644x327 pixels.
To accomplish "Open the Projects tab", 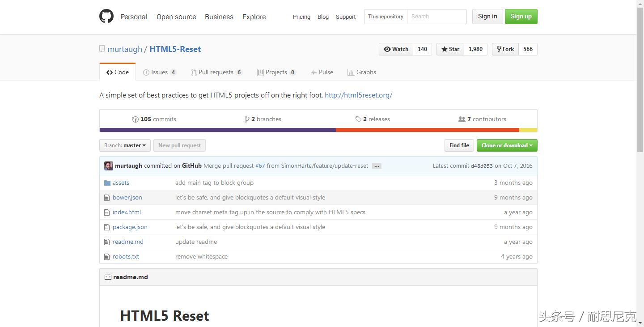I will point(276,72).
